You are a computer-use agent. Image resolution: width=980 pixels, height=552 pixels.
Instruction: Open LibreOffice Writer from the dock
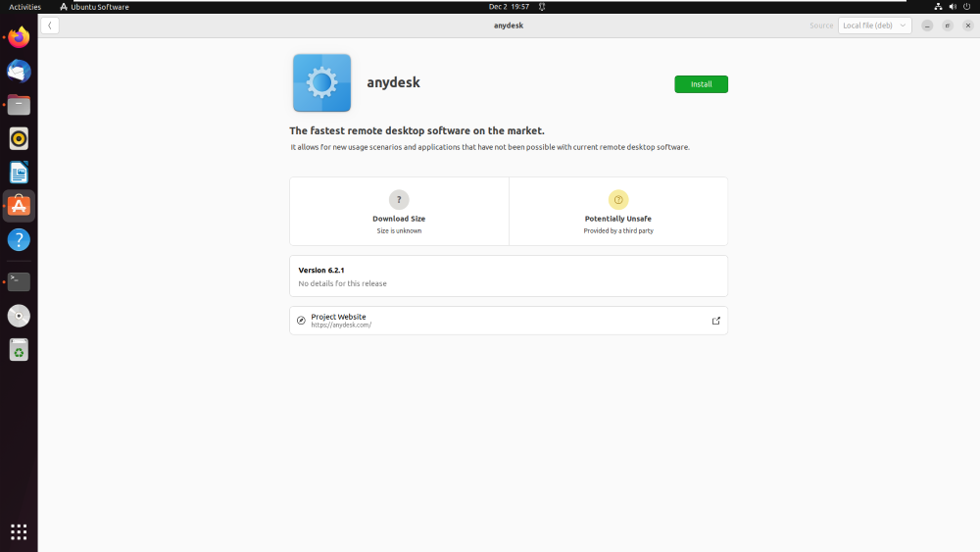click(x=19, y=173)
